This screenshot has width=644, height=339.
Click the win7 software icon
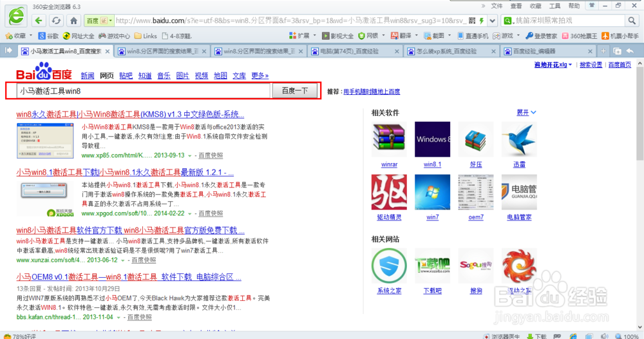(x=433, y=192)
